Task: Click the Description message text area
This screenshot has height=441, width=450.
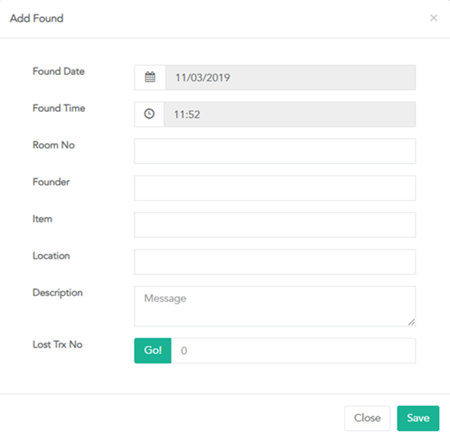Action: [x=275, y=306]
